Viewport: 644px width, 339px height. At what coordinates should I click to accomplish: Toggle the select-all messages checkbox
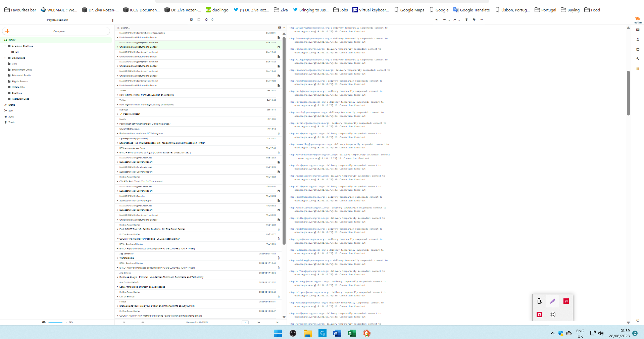[x=191, y=19]
